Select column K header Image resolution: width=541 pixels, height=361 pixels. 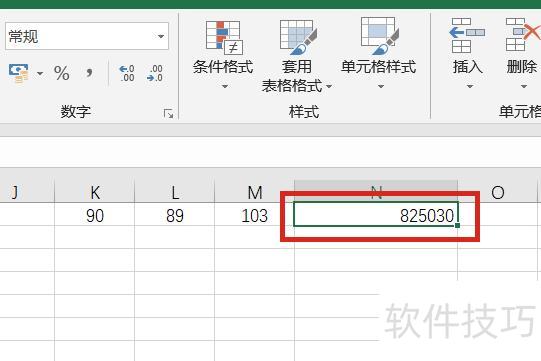[x=95, y=192]
